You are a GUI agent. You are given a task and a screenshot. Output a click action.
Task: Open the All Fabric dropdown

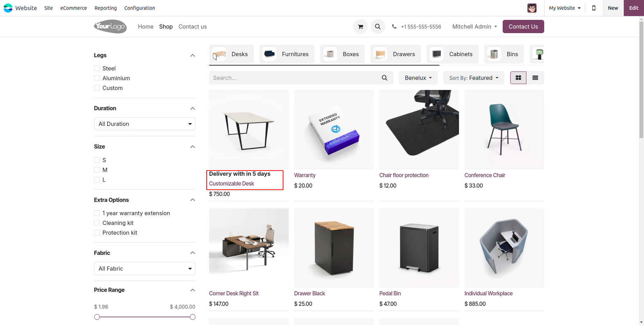point(145,269)
